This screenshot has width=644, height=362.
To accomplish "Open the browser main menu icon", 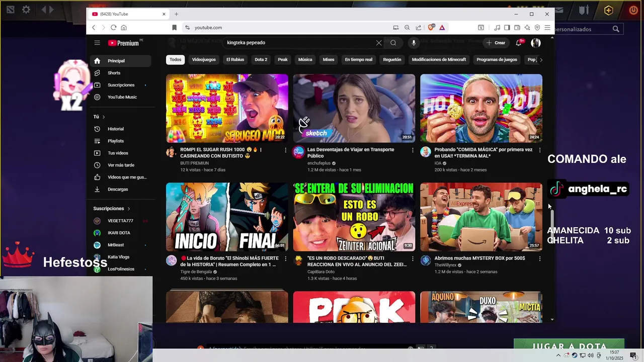I will point(547,28).
